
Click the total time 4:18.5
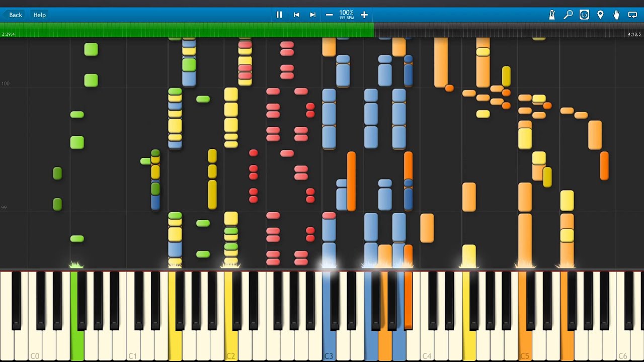(x=634, y=34)
